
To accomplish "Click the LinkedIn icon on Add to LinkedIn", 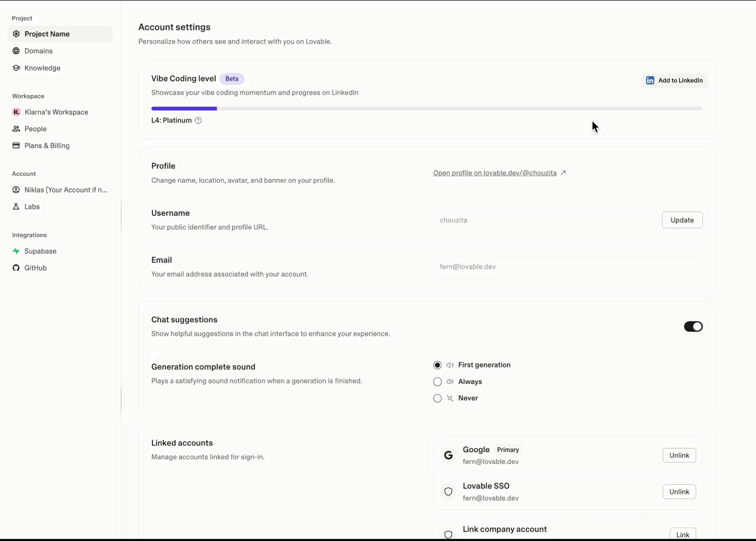I will tap(650, 80).
